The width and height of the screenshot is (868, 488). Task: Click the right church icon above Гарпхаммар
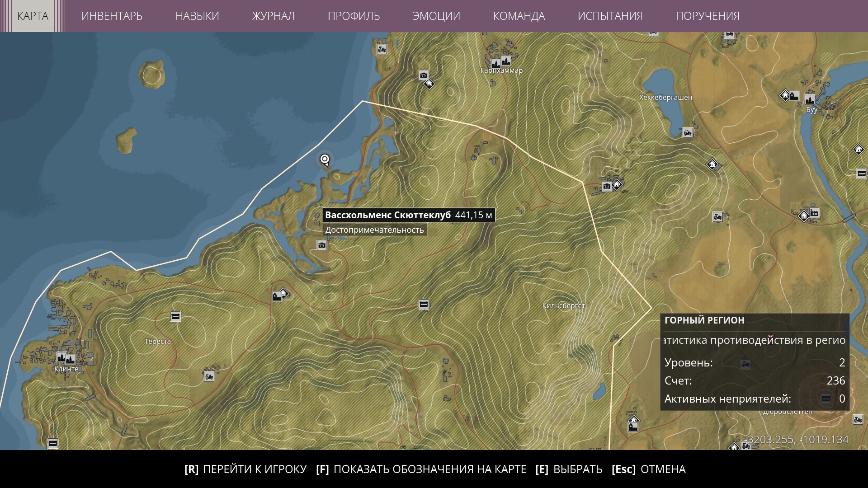point(506,61)
